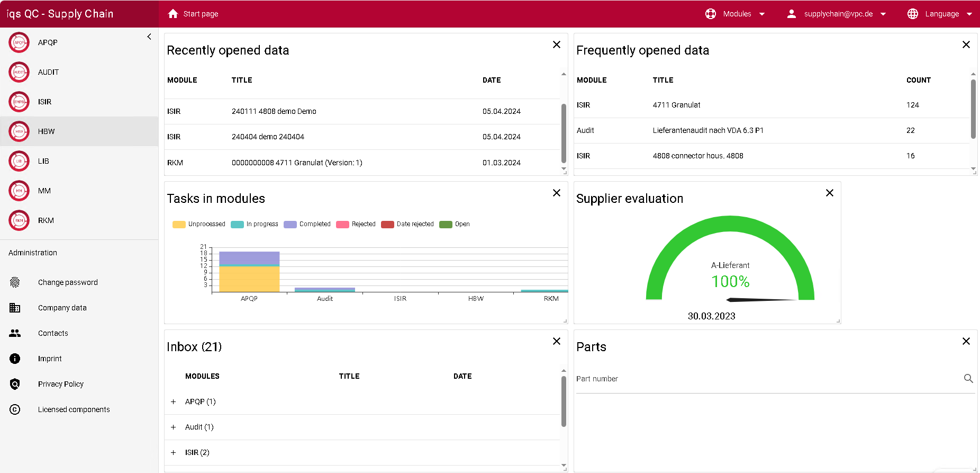The width and height of the screenshot is (980, 473).
Task: Click the Part number input field
Action: pyautogui.click(x=767, y=379)
